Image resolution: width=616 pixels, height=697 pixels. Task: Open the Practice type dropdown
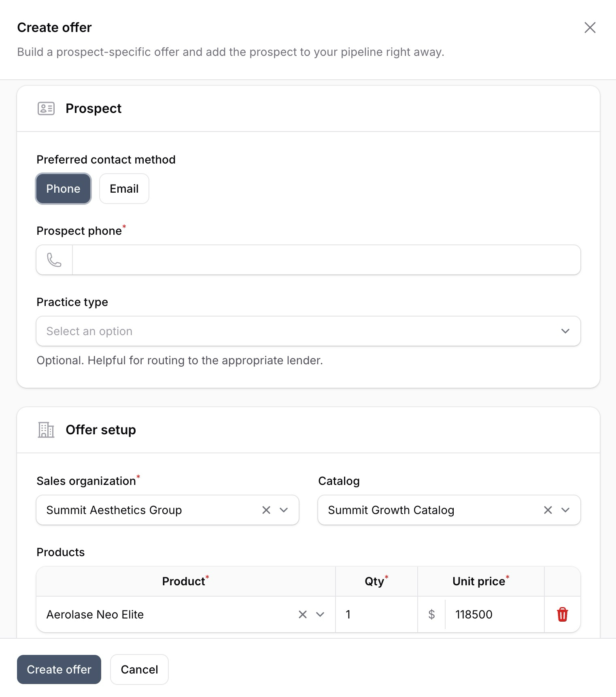pos(308,331)
